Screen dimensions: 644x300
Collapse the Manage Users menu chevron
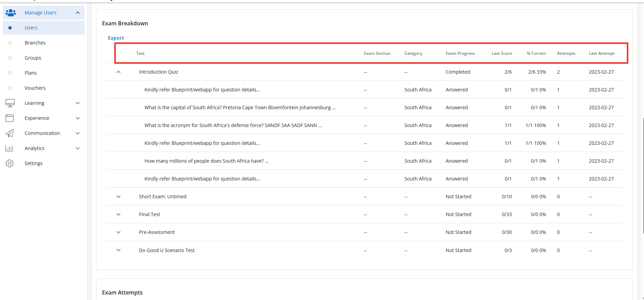coord(78,13)
